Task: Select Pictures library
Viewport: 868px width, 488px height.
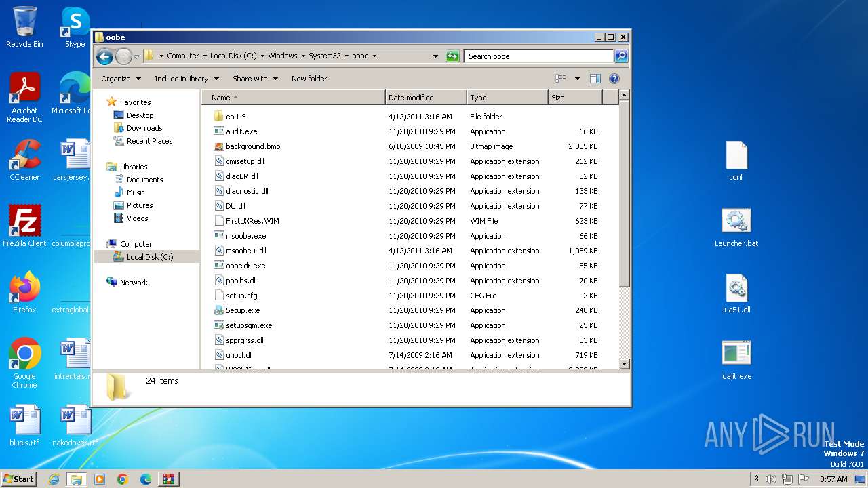Action: click(140, 205)
